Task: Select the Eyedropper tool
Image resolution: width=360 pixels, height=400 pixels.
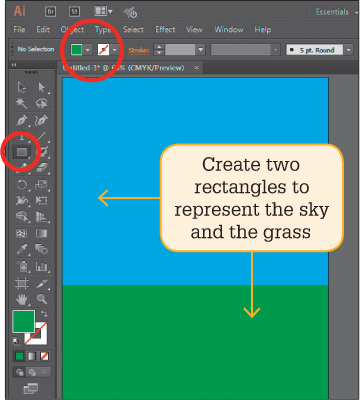Action: (22, 249)
